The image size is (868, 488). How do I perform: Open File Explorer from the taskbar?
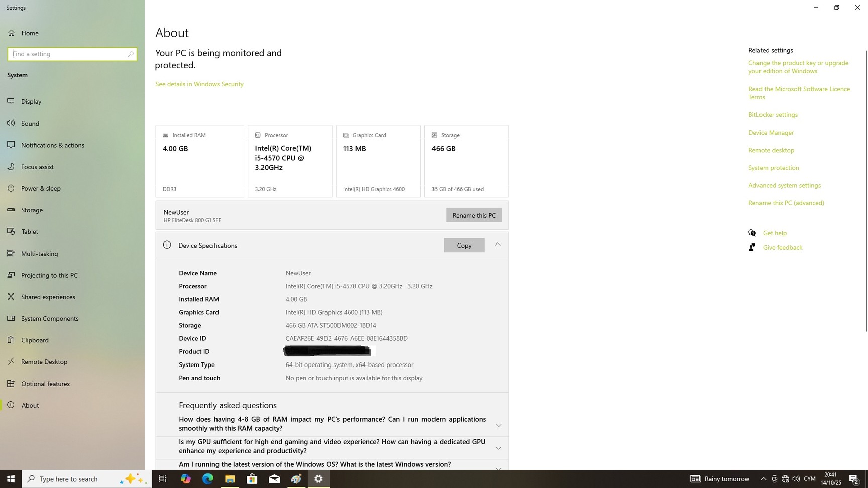[230, 479]
